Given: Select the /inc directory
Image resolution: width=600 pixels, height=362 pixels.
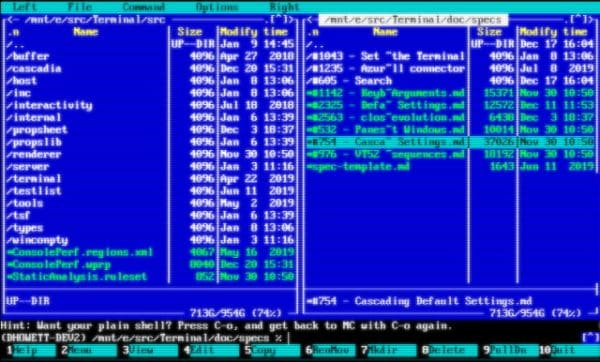Looking at the screenshot, I should [x=150, y=93].
